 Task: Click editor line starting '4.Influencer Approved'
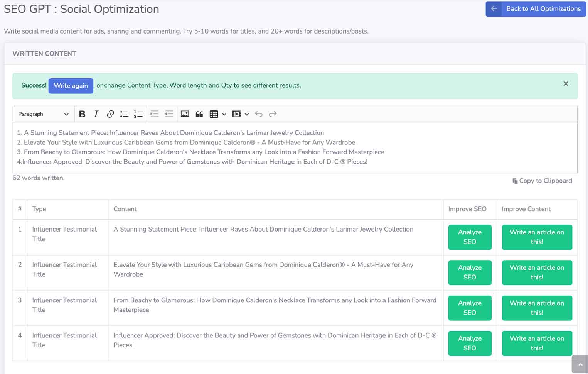pos(192,162)
